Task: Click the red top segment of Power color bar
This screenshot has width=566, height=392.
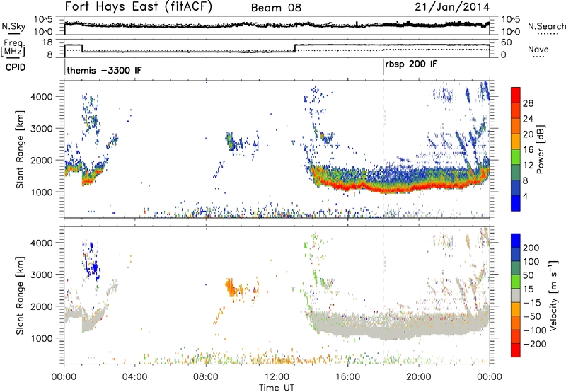Action: [x=516, y=96]
